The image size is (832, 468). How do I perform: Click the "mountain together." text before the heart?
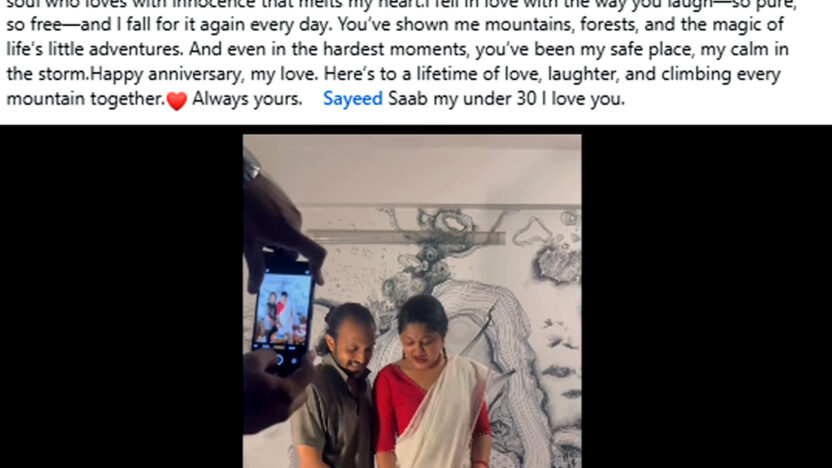(x=86, y=99)
